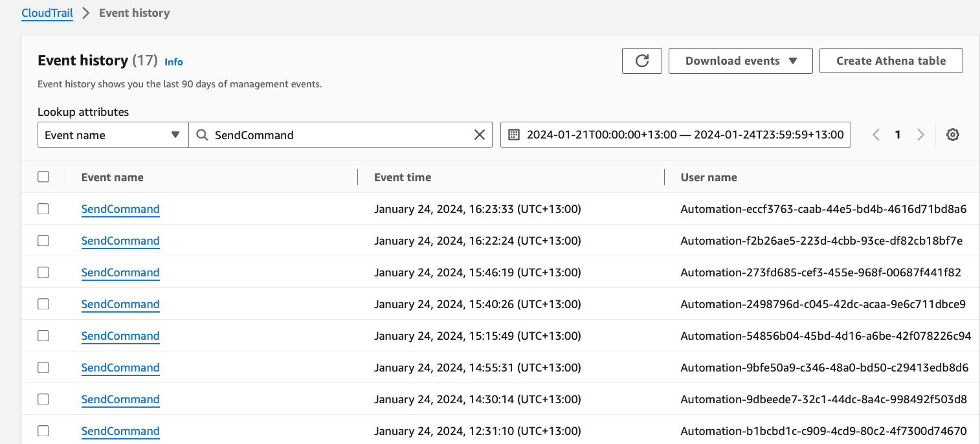
Task: Open the SendCommand event from 14:30:14
Action: (x=120, y=399)
